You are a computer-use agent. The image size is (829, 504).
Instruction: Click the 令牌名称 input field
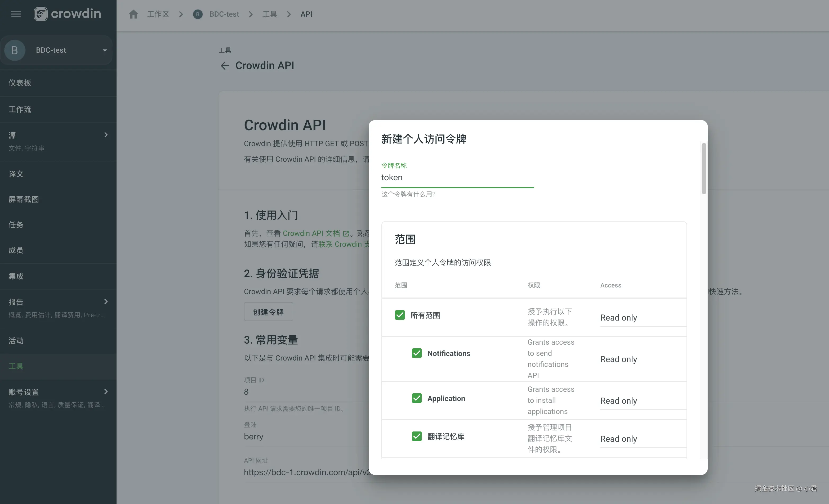[x=457, y=178]
